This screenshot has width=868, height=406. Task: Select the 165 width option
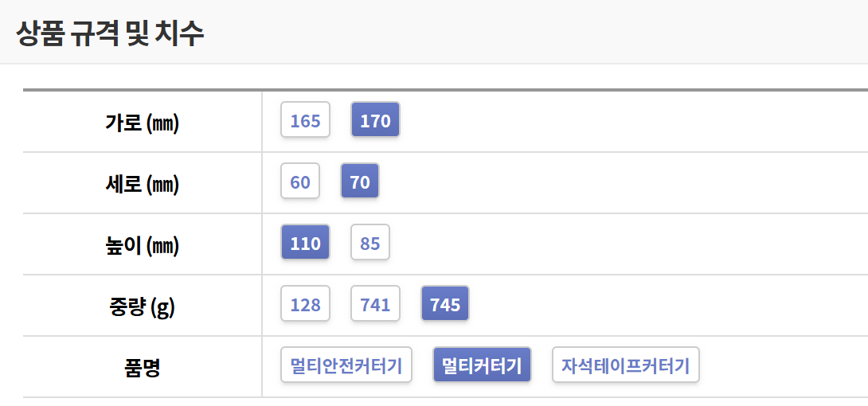[305, 121]
